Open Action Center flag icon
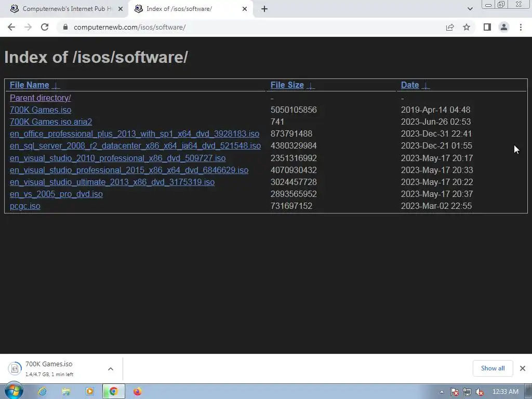532x399 pixels. pyautogui.click(x=455, y=392)
